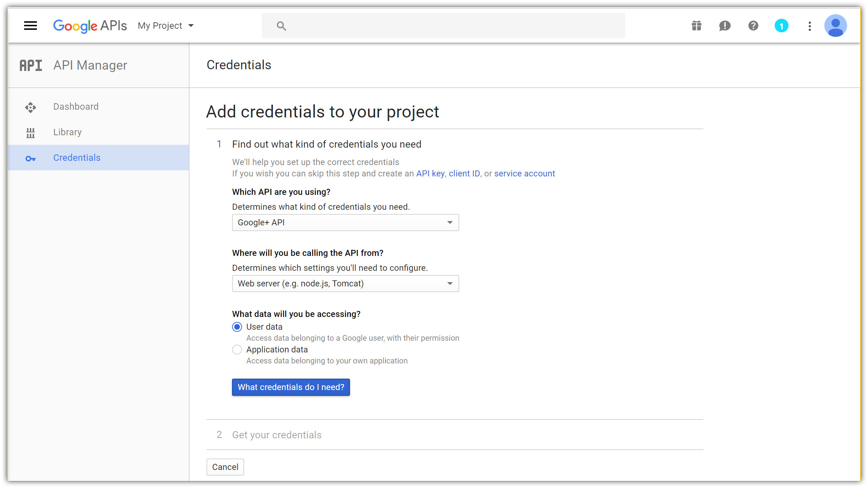Click the gift icon in header
Viewport: 868px width, 488px height.
coord(696,26)
